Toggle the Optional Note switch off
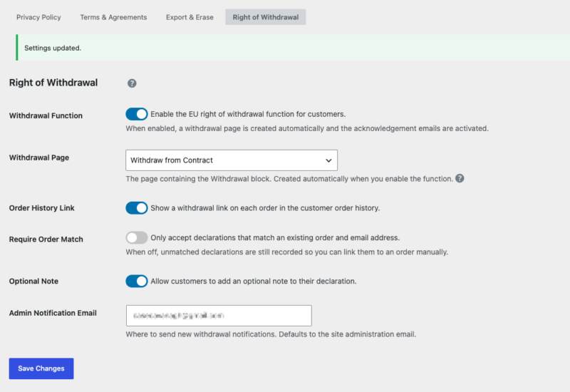 [x=137, y=281]
